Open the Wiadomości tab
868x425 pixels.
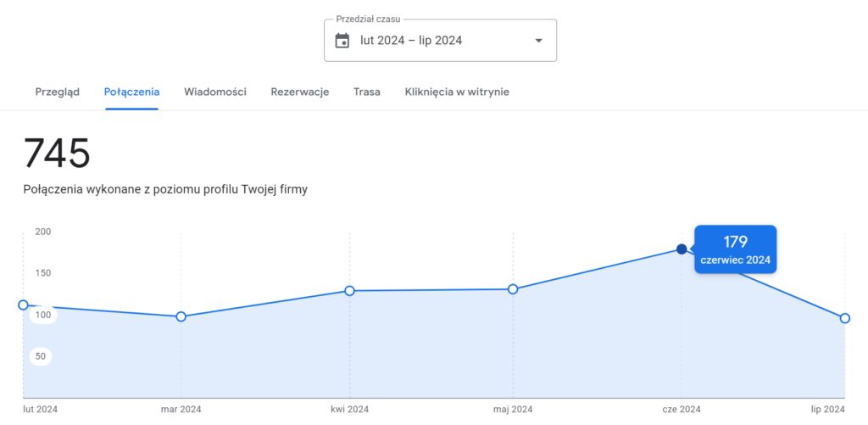[215, 92]
